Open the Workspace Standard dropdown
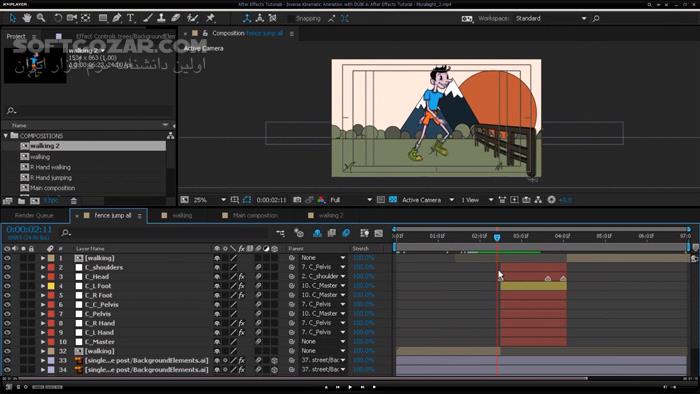 (551, 18)
